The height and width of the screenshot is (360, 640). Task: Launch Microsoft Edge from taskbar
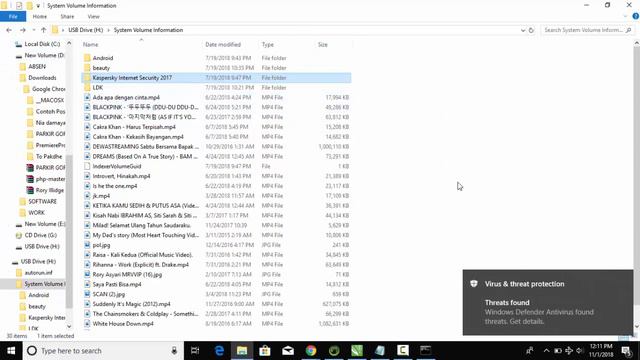coord(219,351)
